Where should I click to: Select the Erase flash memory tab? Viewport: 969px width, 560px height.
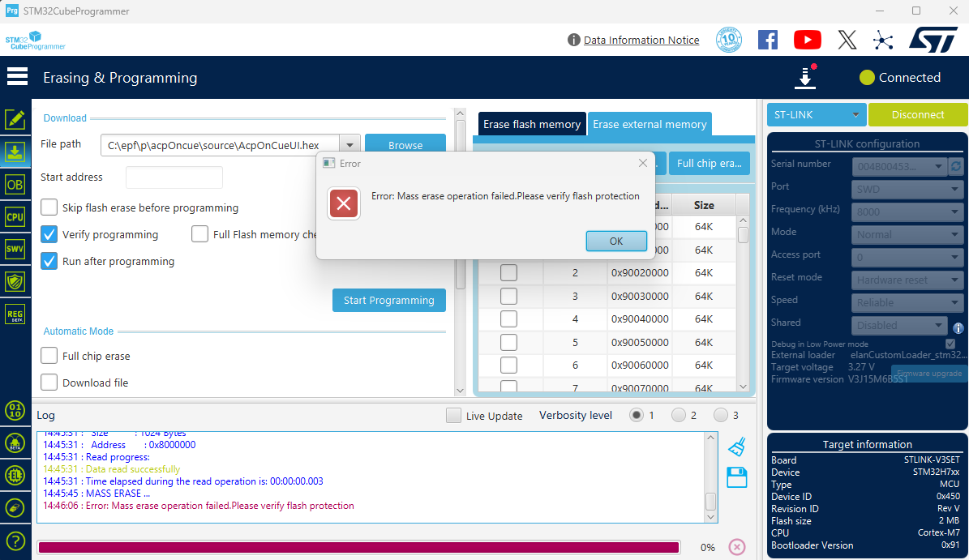pos(531,123)
